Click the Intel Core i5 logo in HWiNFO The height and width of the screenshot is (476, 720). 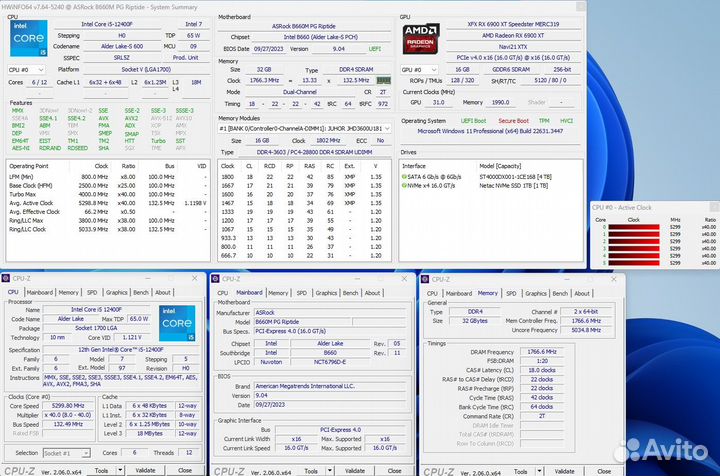click(28, 39)
